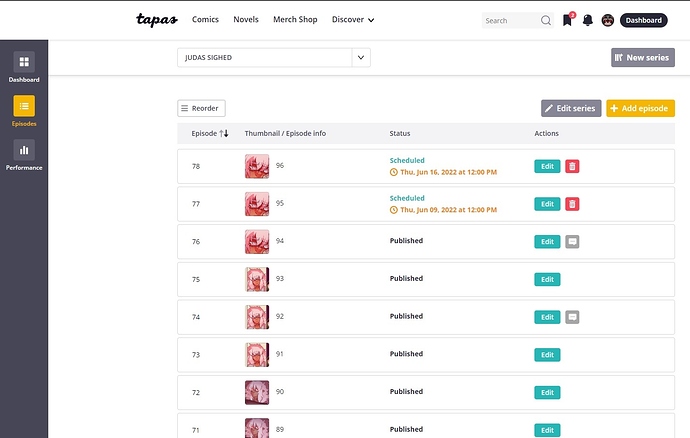Expand the JUDAS SIGHED series dropdown

(361, 58)
